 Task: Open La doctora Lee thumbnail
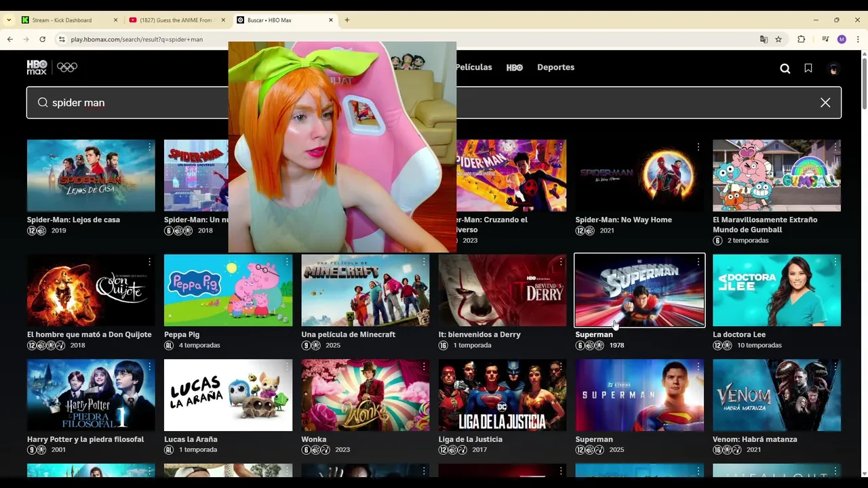coord(776,290)
